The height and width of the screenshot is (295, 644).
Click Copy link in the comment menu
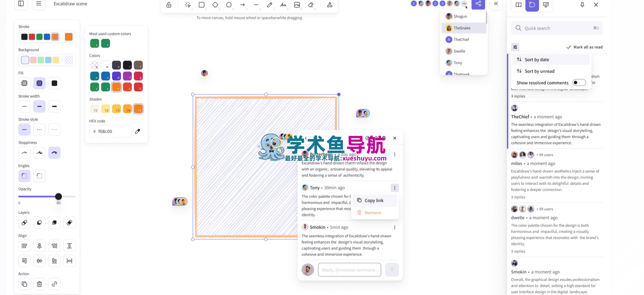(x=375, y=200)
